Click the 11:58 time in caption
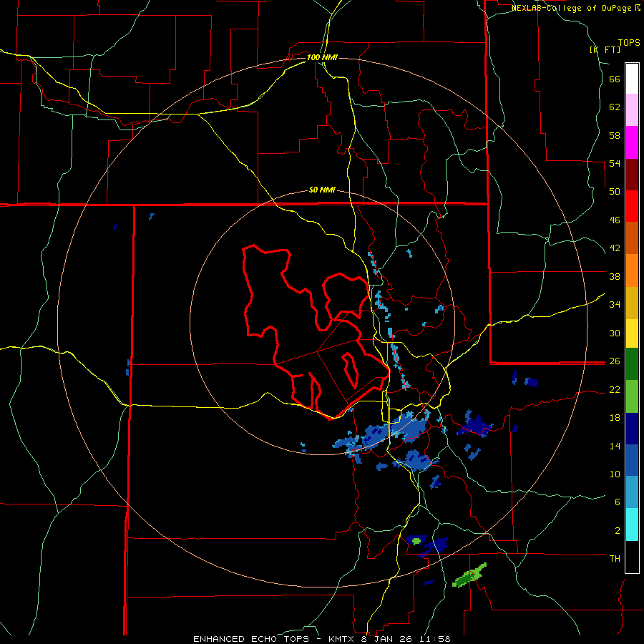Image resolution: width=644 pixels, height=644 pixels. [x=435, y=639]
